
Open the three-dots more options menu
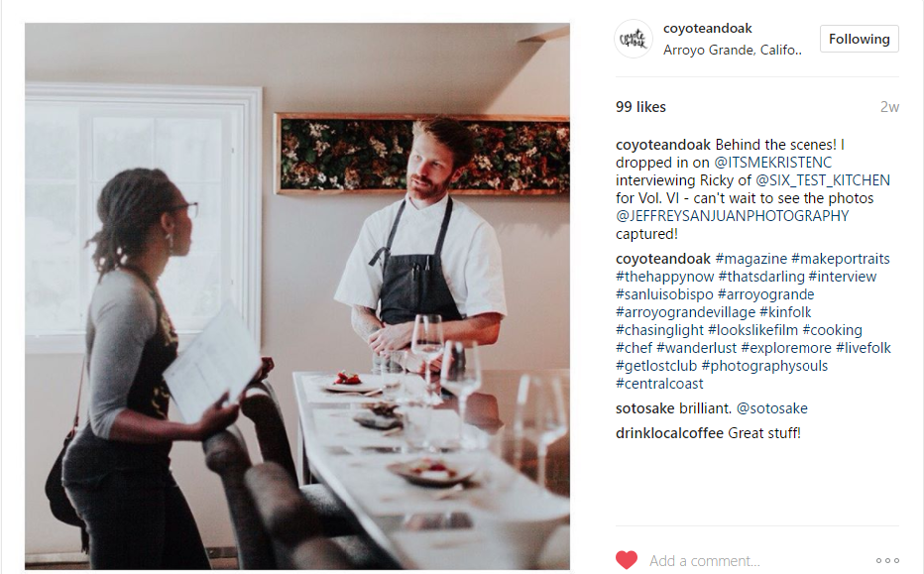point(887,560)
